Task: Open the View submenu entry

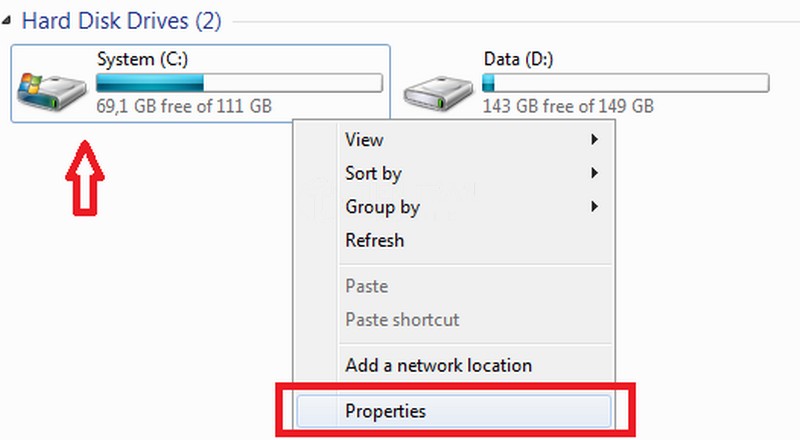Action: click(x=364, y=140)
